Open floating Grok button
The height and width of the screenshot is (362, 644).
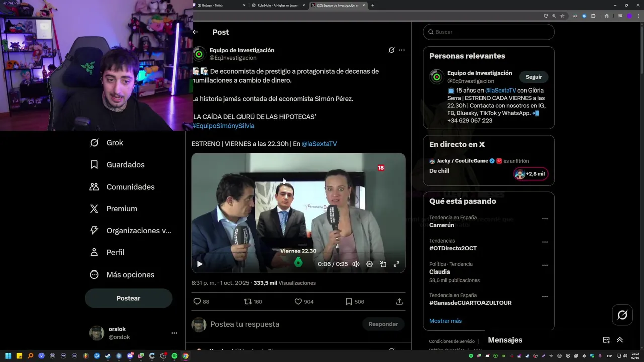[622, 315]
